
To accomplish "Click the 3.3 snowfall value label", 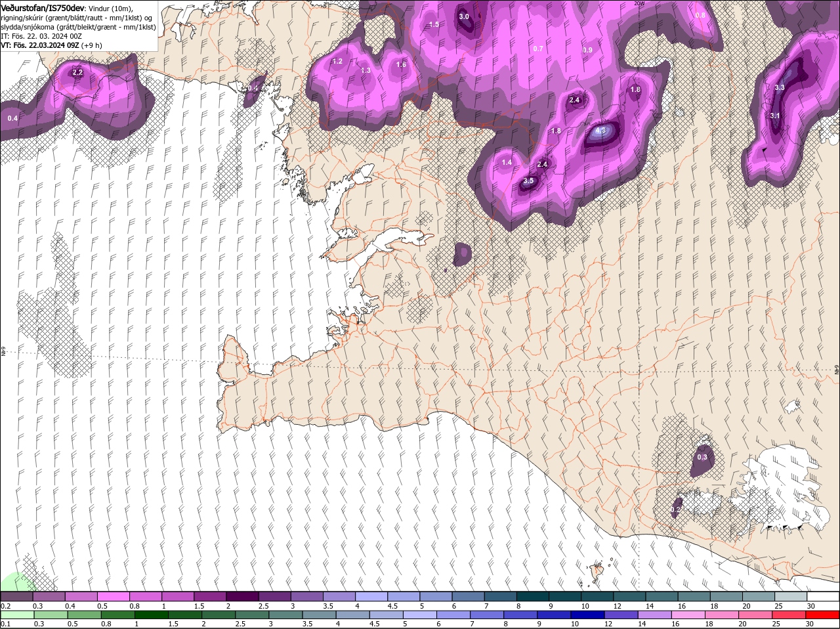I will tap(780, 87).
